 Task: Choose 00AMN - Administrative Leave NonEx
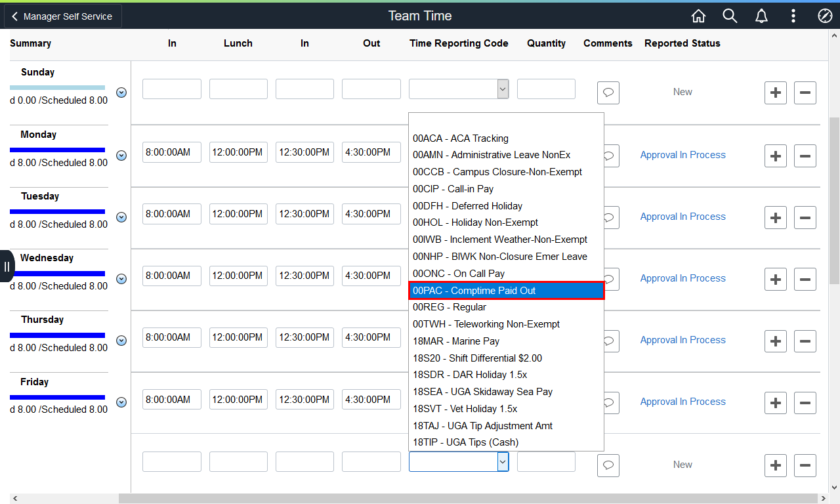pos(506,155)
